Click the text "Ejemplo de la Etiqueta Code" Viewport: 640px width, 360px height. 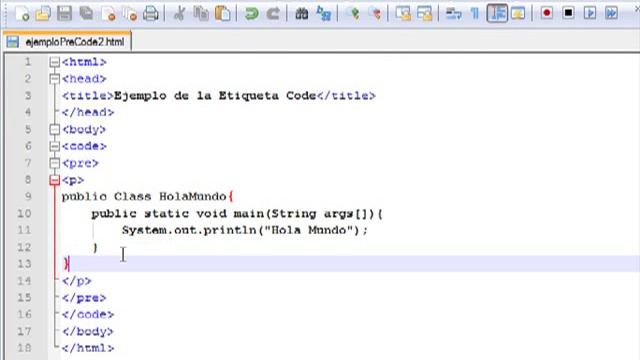coord(215,96)
